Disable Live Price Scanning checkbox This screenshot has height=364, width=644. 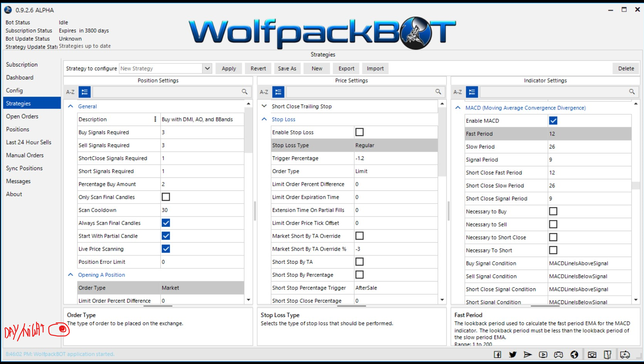click(x=166, y=249)
